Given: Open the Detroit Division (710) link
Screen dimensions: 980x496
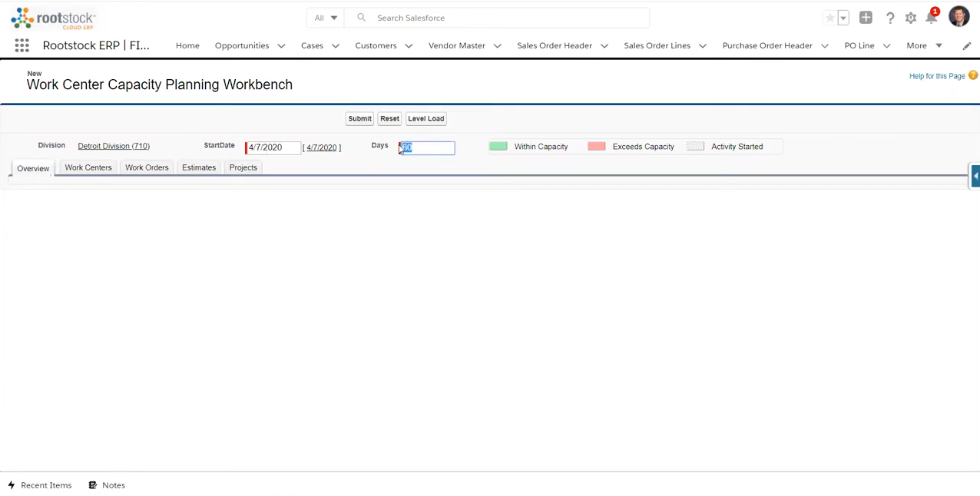Looking at the screenshot, I should [113, 146].
